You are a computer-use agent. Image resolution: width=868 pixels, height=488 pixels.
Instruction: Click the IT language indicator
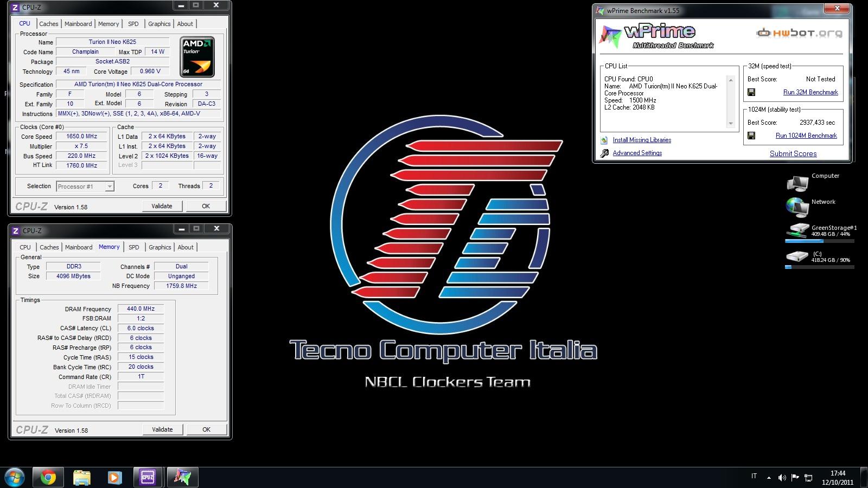(x=754, y=477)
